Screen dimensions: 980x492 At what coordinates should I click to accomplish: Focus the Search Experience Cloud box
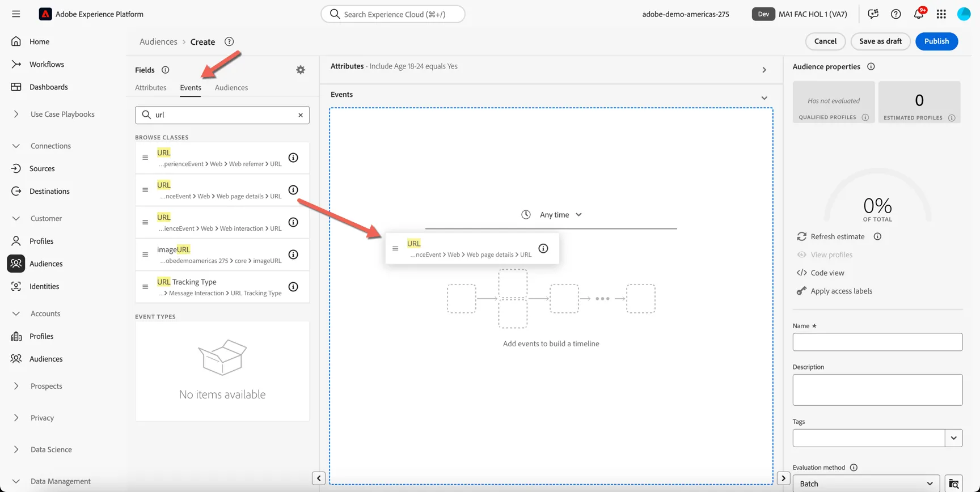(393, 14)
